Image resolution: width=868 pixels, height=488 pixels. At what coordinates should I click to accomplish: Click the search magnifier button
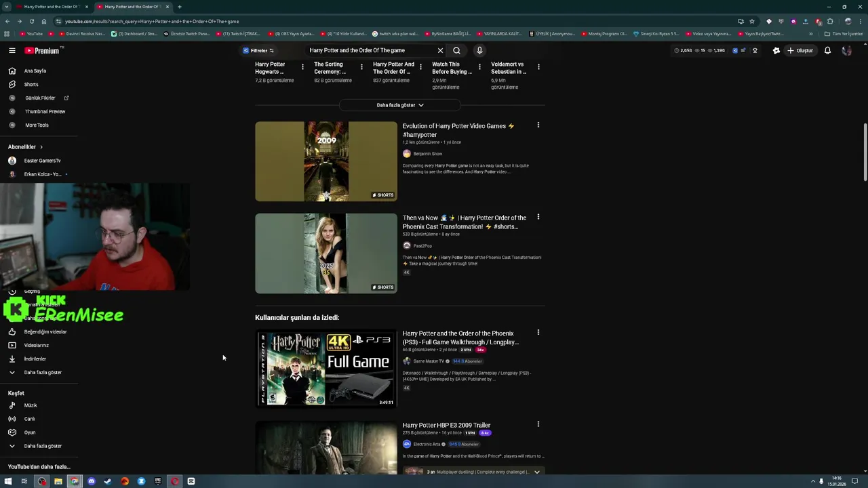(456, 51)
